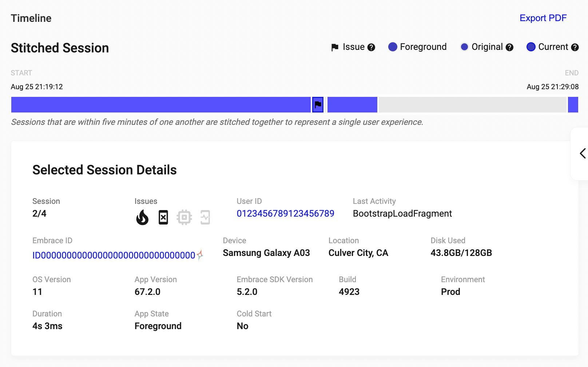Click the Selected Session Details heading

(x=104, y=170)
